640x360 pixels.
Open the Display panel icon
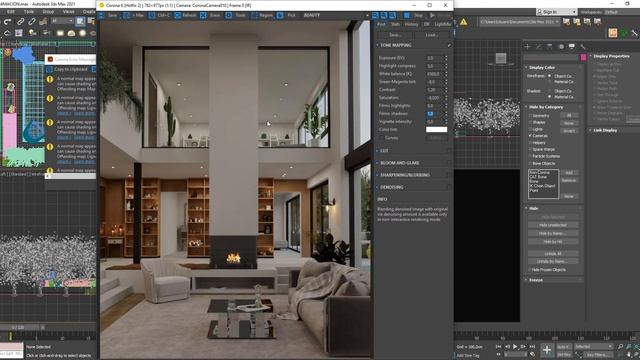[x=572, y=47]
